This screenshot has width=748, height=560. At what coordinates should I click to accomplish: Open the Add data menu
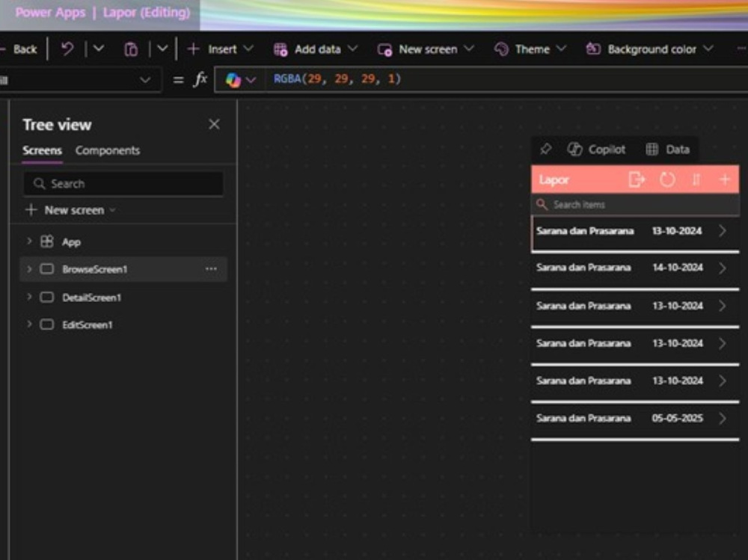tap(316, 49)
